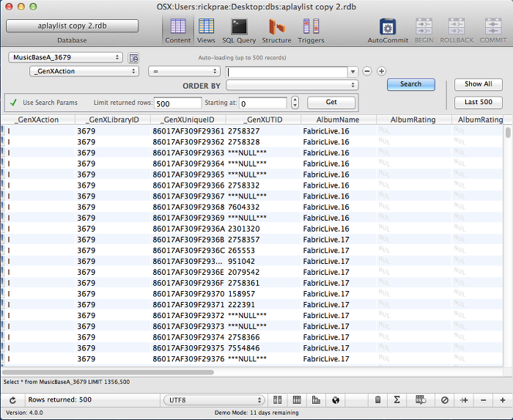Click the Starting at input field

[263, 103]
